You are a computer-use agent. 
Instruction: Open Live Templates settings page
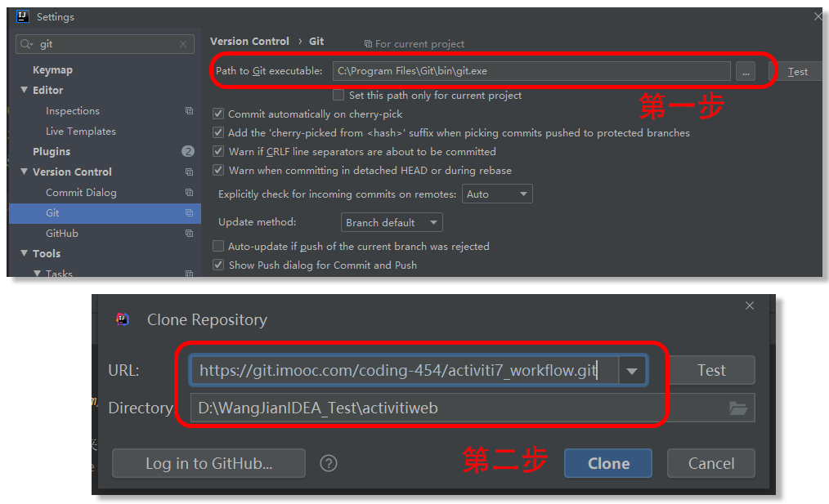click(80, 131)
